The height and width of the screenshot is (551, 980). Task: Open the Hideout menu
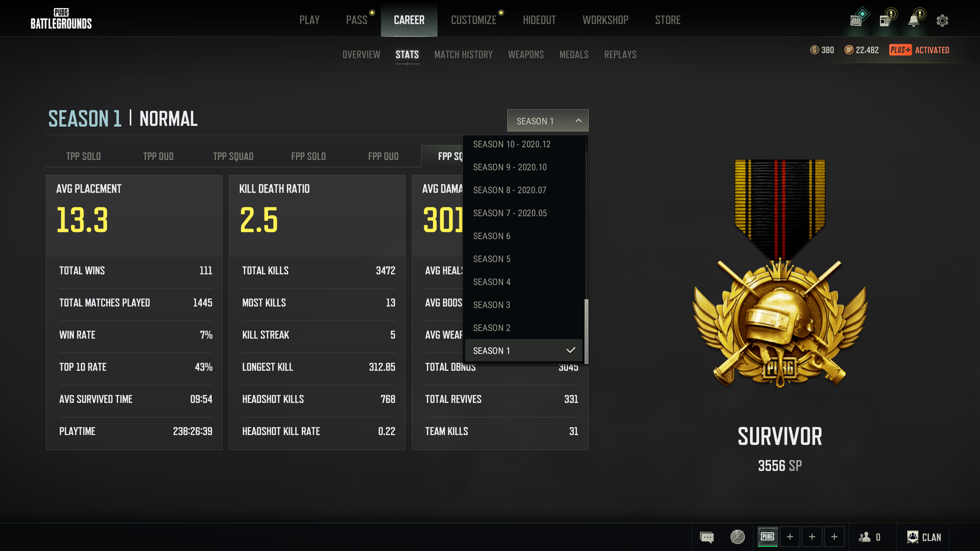pos(539,20)
